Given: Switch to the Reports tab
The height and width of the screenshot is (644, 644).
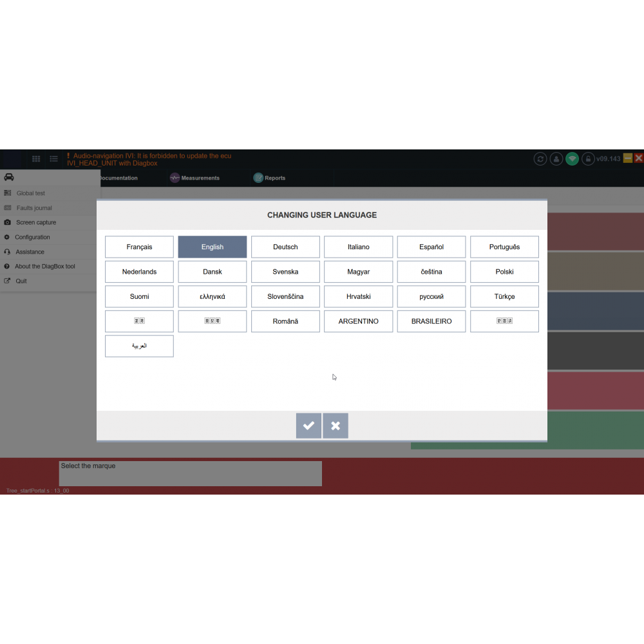Looking at the screenshot, I should pos(269,178).
